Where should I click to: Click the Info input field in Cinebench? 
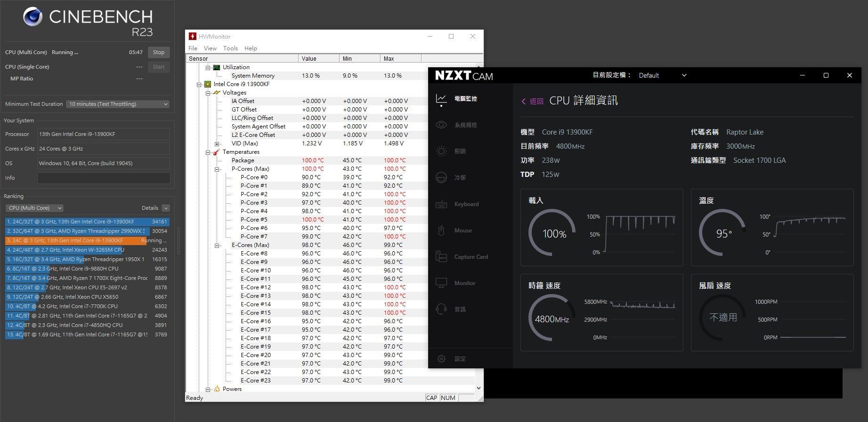click(104, 178)
